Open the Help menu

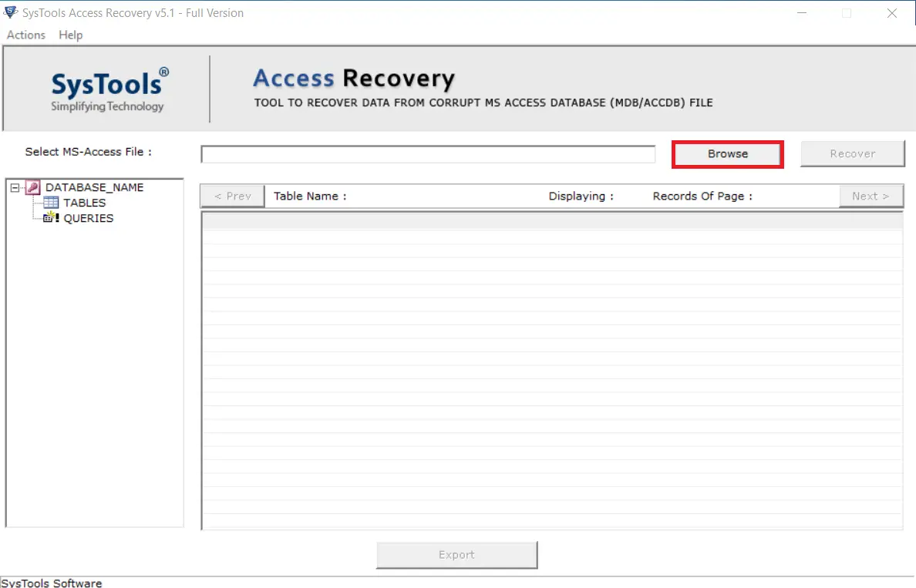71,35
